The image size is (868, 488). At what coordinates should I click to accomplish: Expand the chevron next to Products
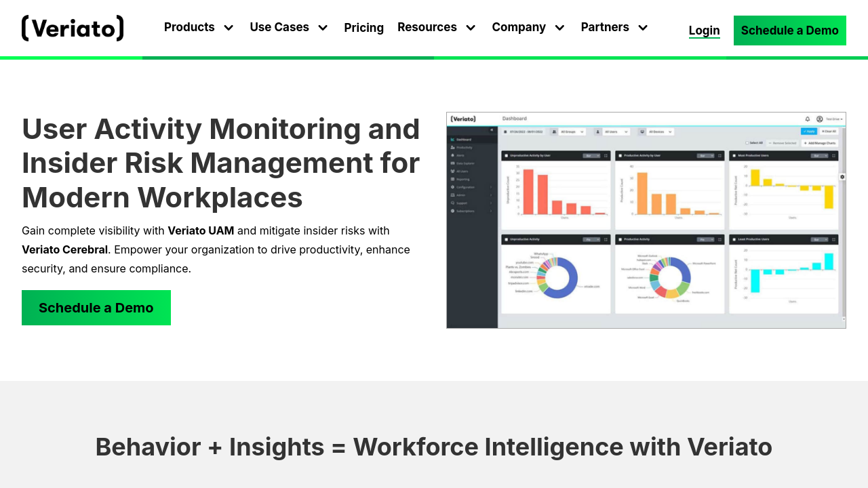pos(229,28)
